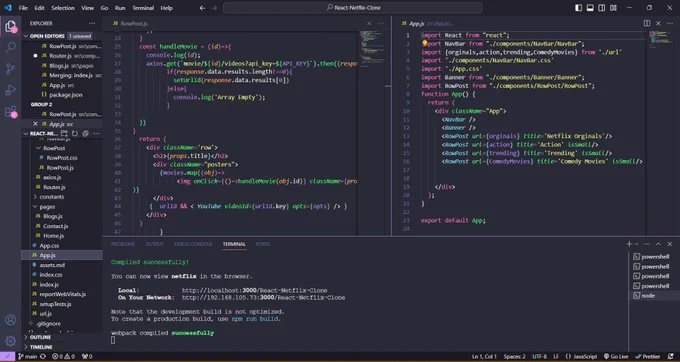This screenshot has height=362, width=680.
Task: Toggle the secondary side bar
Action: [602, 8]
